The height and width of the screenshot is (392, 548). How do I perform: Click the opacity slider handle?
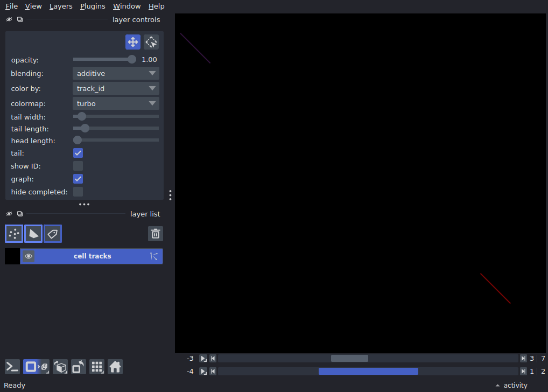[132, 59]
